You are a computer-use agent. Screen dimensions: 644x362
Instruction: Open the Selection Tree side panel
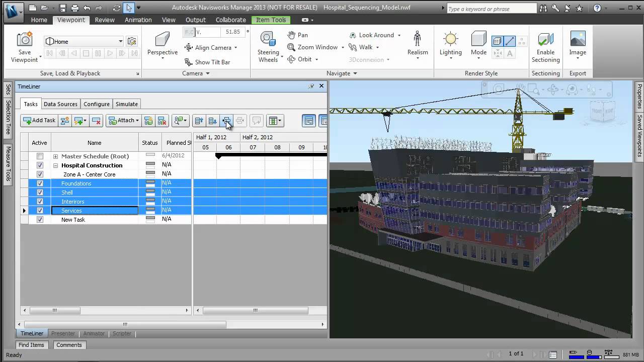[8, 118]
